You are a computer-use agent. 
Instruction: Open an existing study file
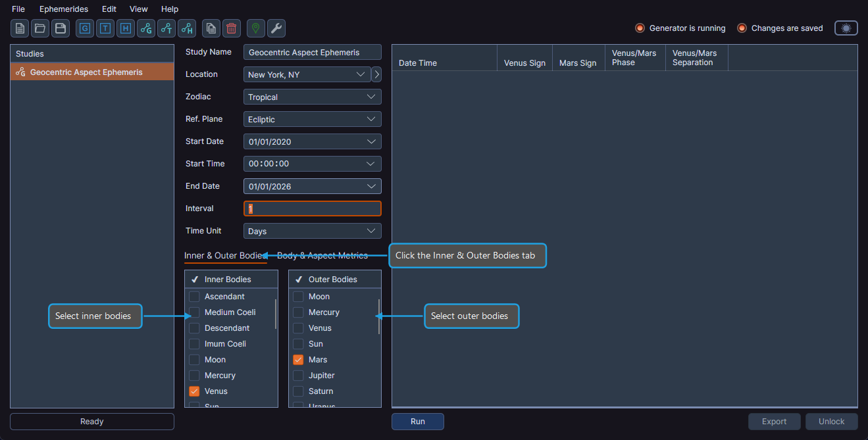point(39,28)
